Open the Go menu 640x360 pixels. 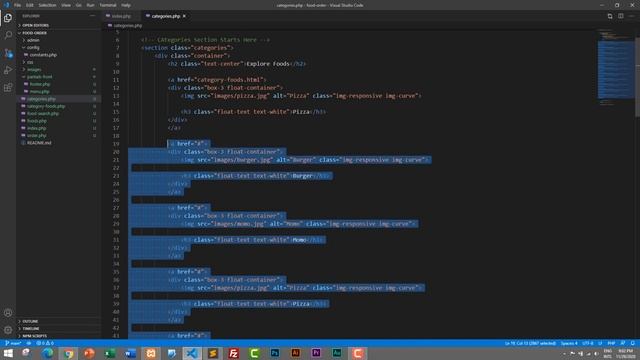(x=78, y=5)
